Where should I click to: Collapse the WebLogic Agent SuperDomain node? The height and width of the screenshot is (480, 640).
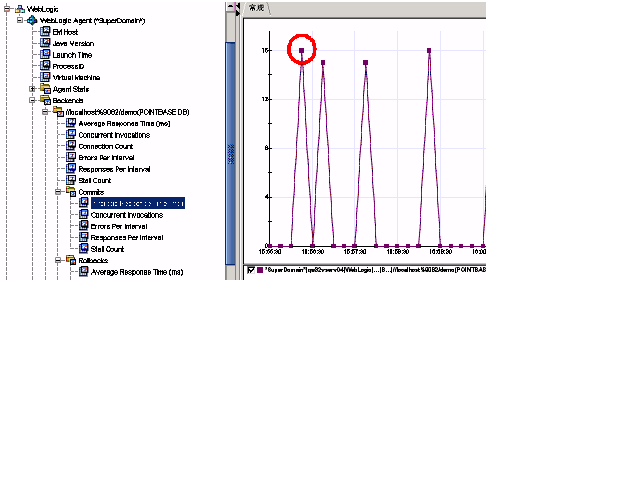(x=20, y=20)
